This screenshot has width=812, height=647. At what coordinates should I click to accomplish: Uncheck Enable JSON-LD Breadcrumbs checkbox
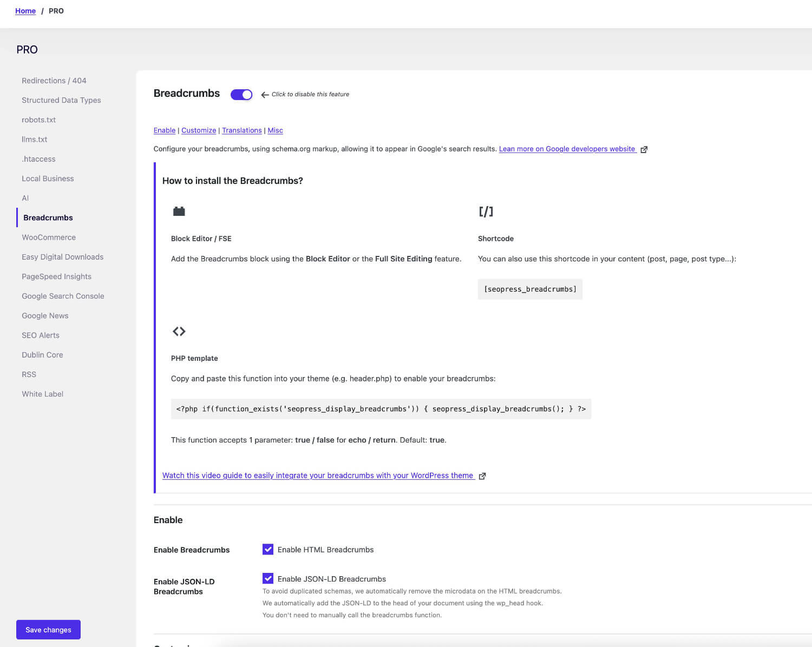pos(268,579)
